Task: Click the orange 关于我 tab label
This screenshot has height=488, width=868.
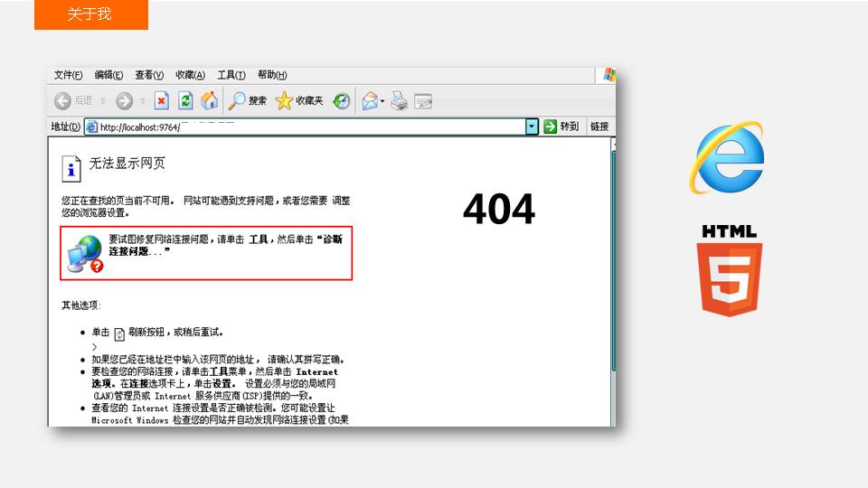Action: point(90,14)
